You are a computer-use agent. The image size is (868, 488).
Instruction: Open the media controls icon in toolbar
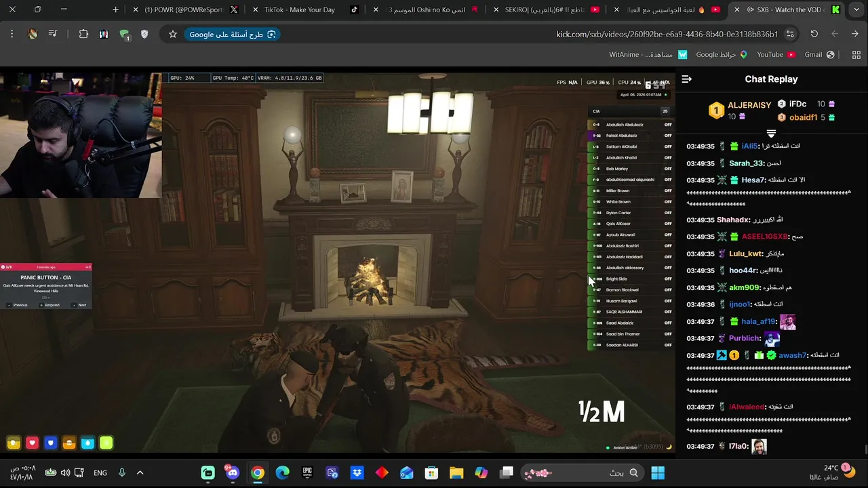click(x=52, y=34)
